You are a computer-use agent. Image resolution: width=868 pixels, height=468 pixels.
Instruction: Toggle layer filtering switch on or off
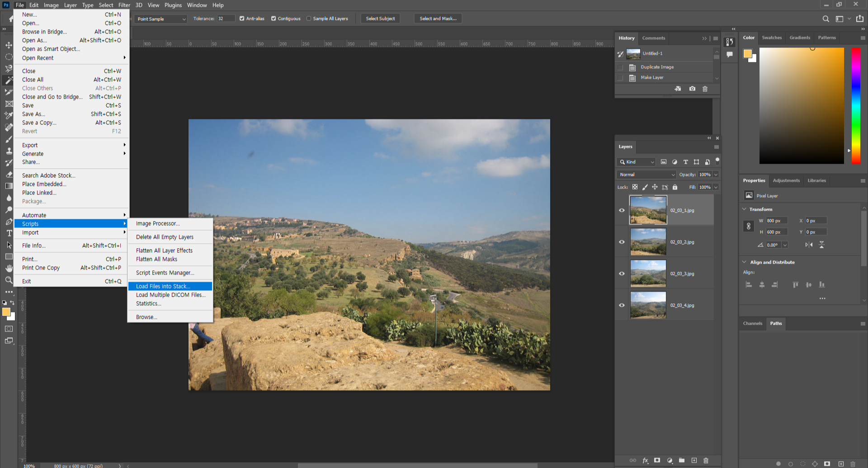point(717,161)
